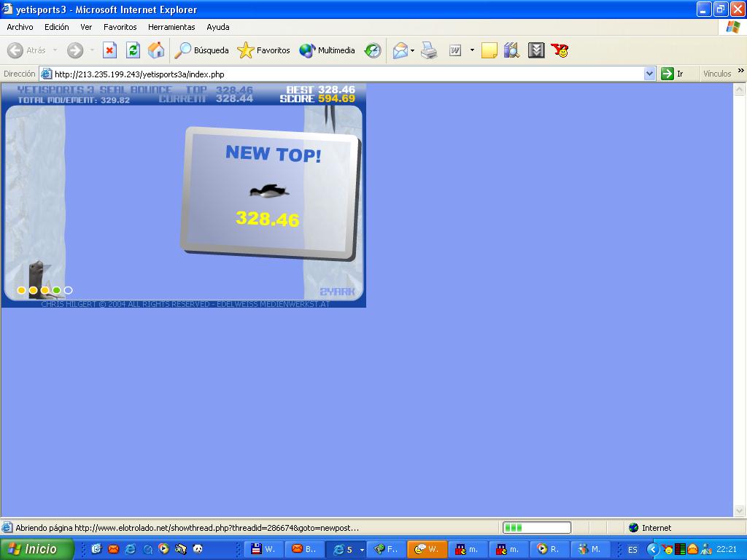
Task: Click the 2YARK logo in the game
Action: [x=337, y=292]
